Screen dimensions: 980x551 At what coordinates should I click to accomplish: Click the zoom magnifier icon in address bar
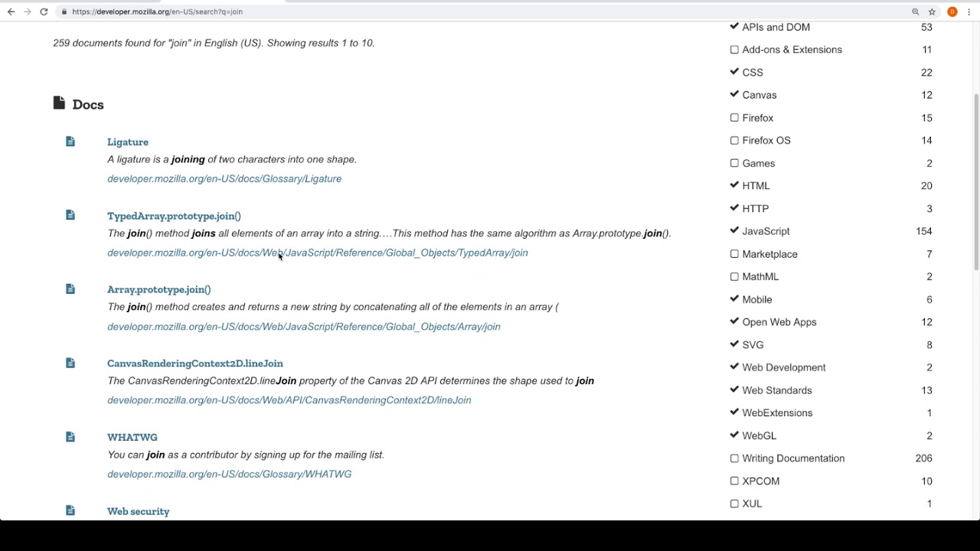[x=915, y=11]
